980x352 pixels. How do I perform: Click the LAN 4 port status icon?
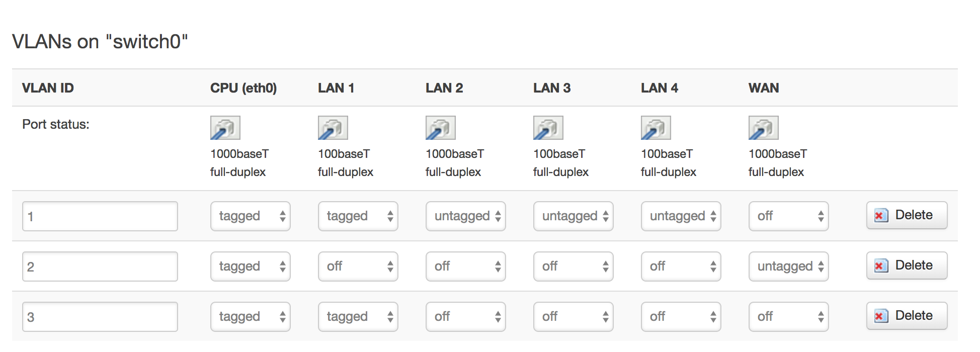656,128
